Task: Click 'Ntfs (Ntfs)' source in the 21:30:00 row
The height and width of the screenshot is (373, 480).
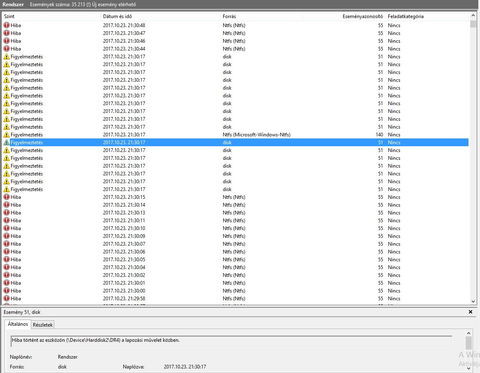Action: point(234,291)
